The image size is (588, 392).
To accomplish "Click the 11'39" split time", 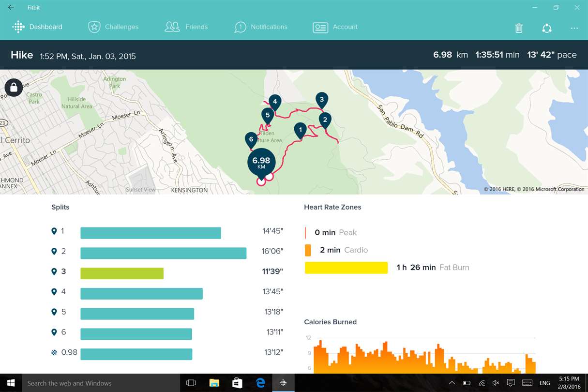I will click(272, 271).
